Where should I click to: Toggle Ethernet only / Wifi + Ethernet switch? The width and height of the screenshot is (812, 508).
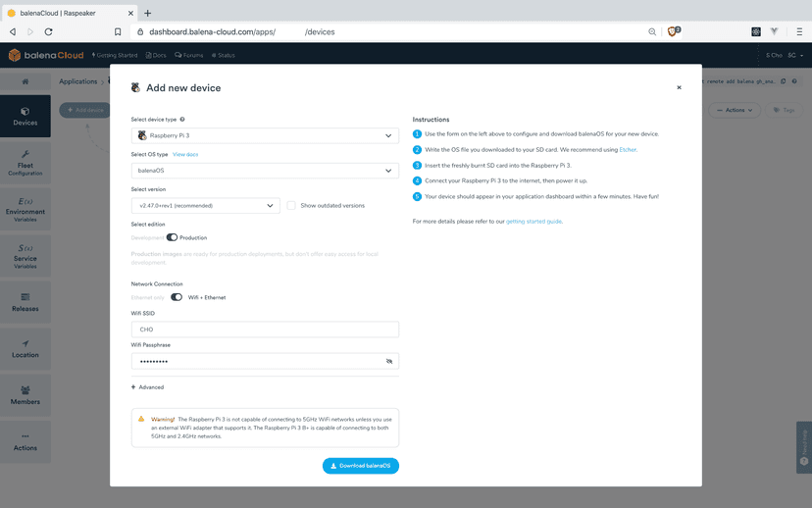click(177, 297)
